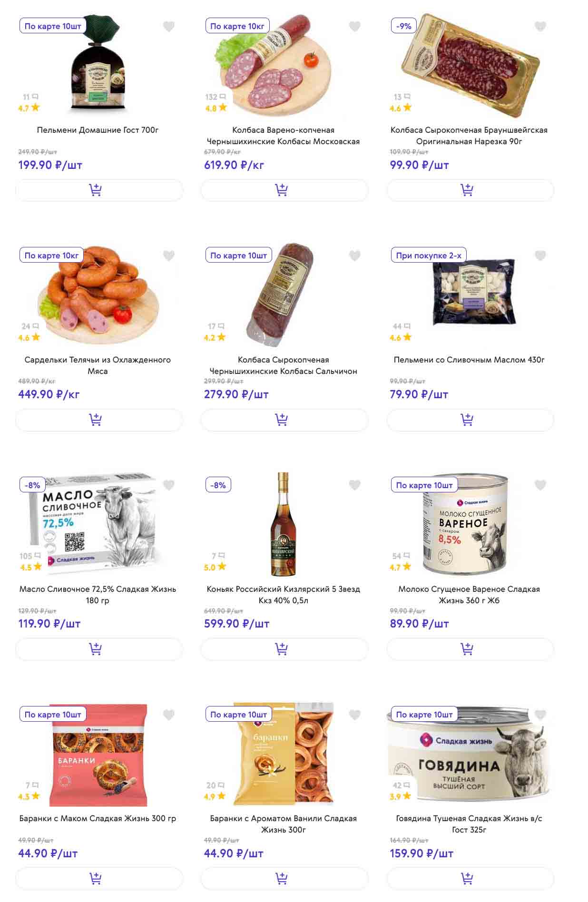Click the -9% discount badge

[x=403, y=26]
